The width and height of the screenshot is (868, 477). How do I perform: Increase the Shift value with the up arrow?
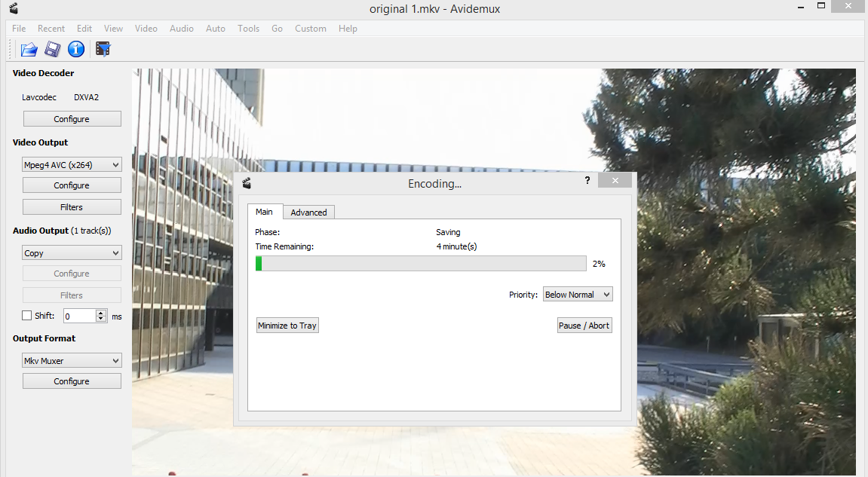coord(101,313)
